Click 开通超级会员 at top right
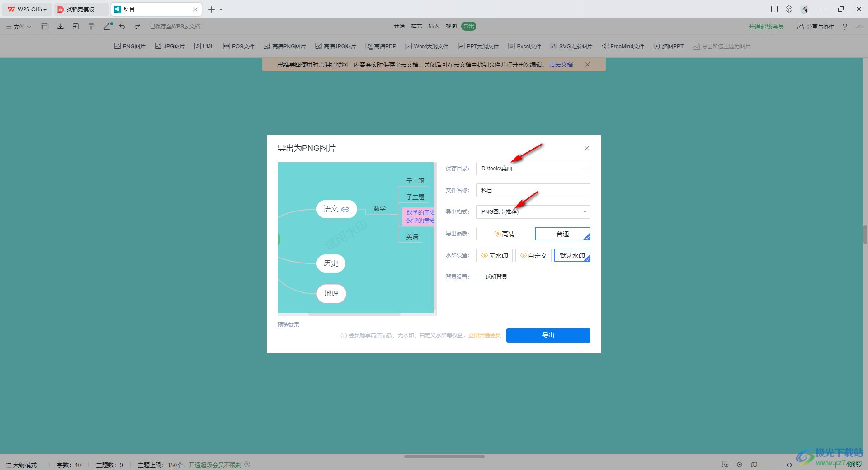Image resolution: width=868 pixels, height=470 pixels. coord(766,27)
